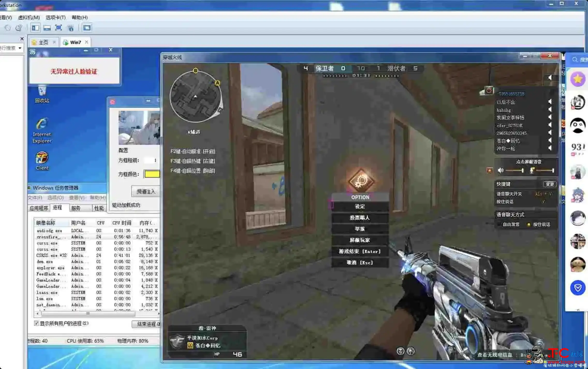Open the 虚拟机(M) menu
The width and height of the screenshot is (588, 369).
point(29,17)
